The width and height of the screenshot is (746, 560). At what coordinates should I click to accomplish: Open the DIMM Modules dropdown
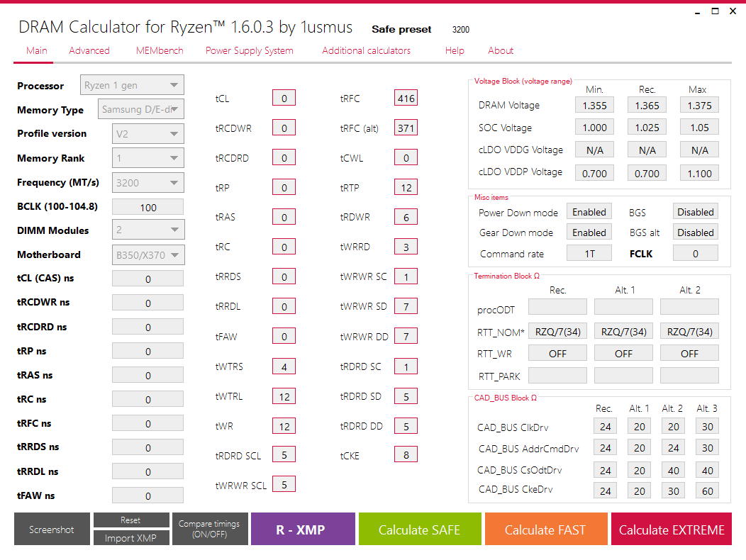tap(148, 230)
